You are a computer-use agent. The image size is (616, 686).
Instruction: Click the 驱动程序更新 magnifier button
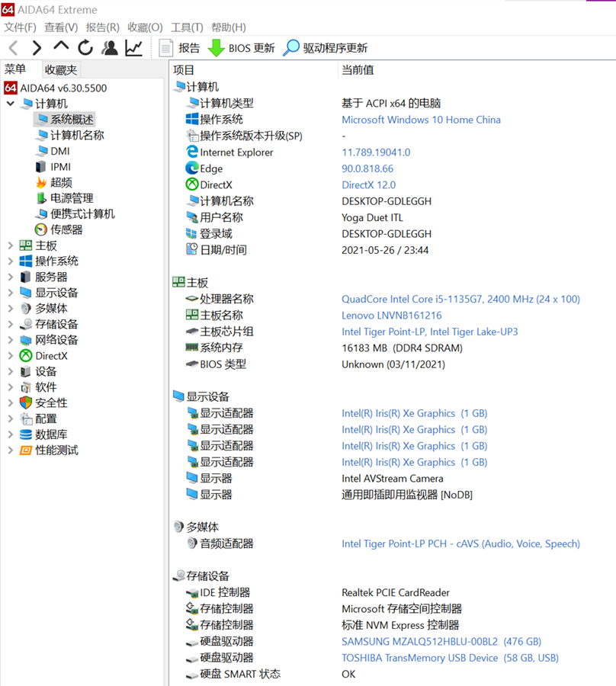pos(325,48)
